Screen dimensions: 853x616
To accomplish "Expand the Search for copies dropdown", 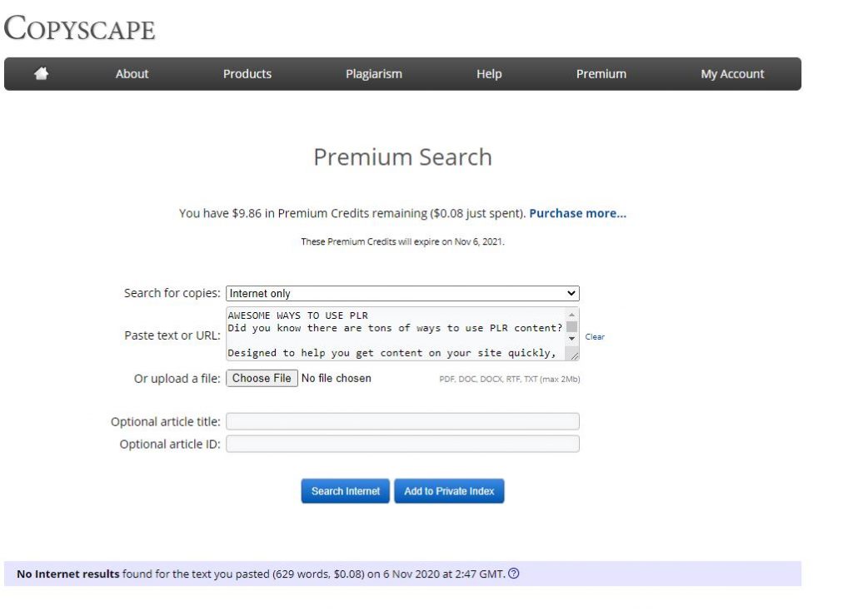I will point(402,293).
